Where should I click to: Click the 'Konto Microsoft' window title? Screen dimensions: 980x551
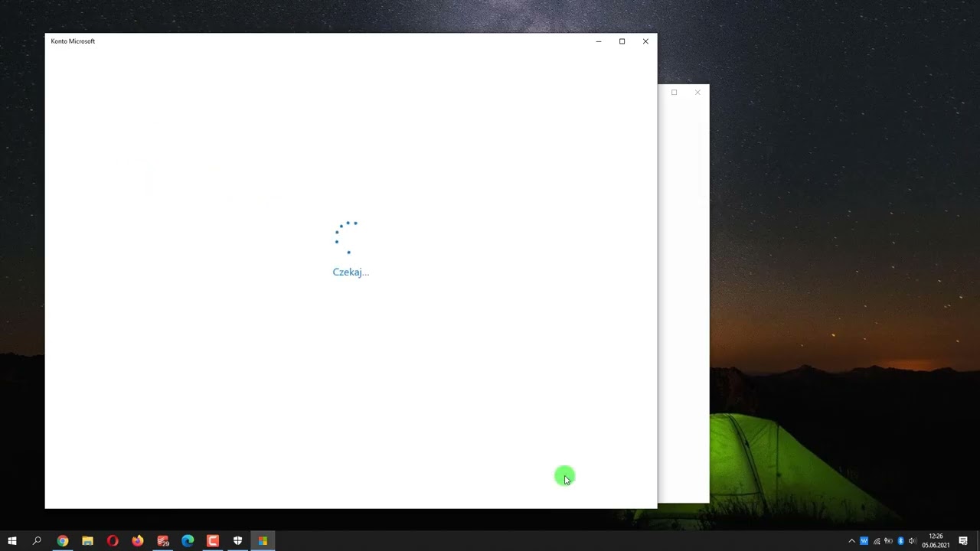coord(73,41)
